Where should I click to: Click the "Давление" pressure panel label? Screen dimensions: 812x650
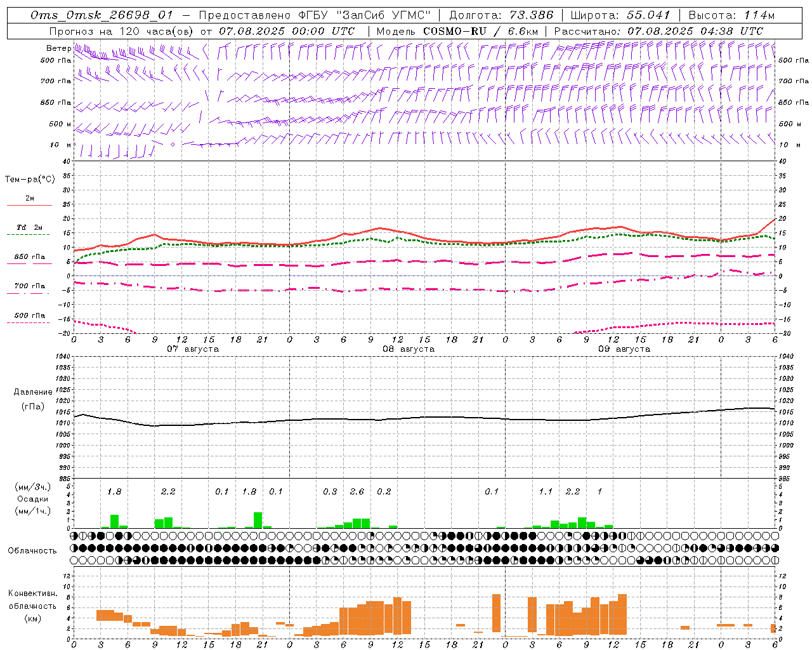tap(33, 392)
